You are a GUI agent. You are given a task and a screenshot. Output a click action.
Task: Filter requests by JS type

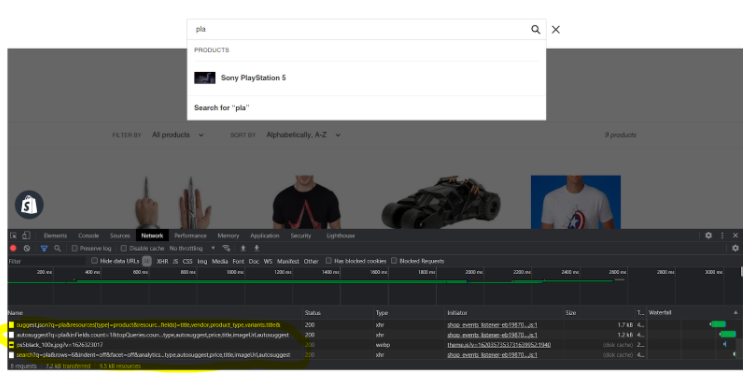pos(175,261)
